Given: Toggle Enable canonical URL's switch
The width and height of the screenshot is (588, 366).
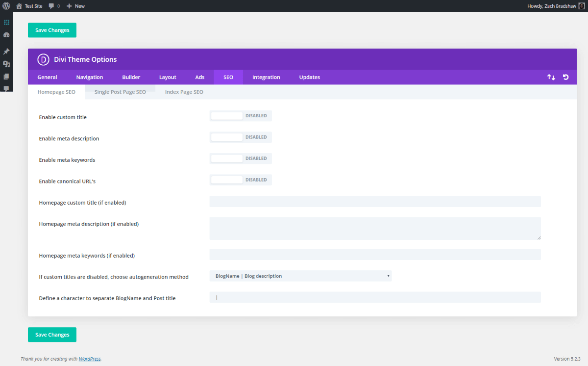Looking at the screenshot, I should (241, 180).
